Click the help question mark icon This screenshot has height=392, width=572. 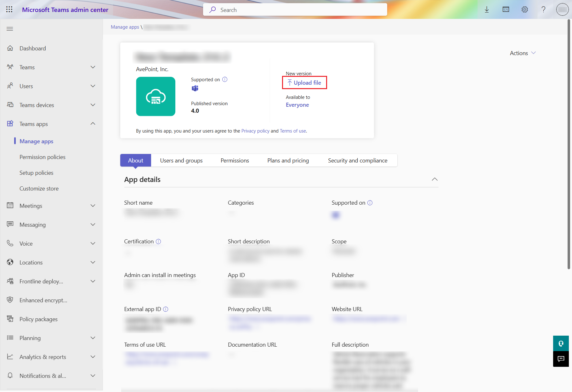click(543, 9)
